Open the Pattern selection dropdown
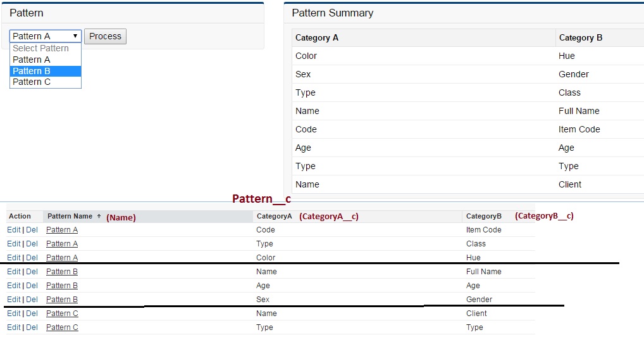Viewport: 644px width, 349px height. [x=45, y=36]
